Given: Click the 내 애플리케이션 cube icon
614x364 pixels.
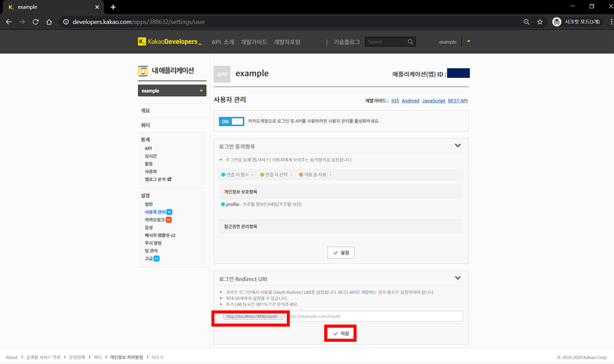Looking at the screenshot, I should click(143, 71).
